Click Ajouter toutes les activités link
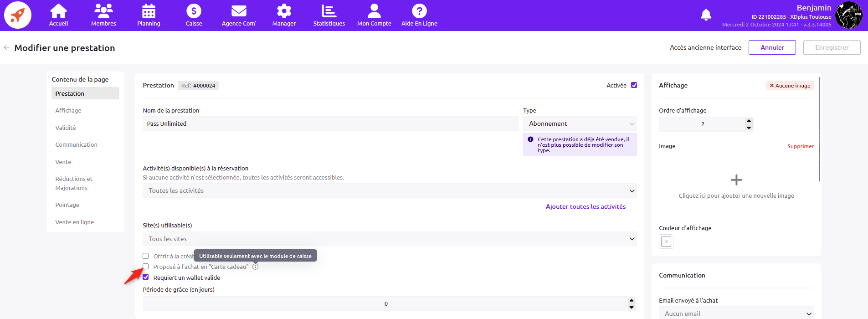Image resolution: width=868 pixels, height=319 pixels. [586, 206]
